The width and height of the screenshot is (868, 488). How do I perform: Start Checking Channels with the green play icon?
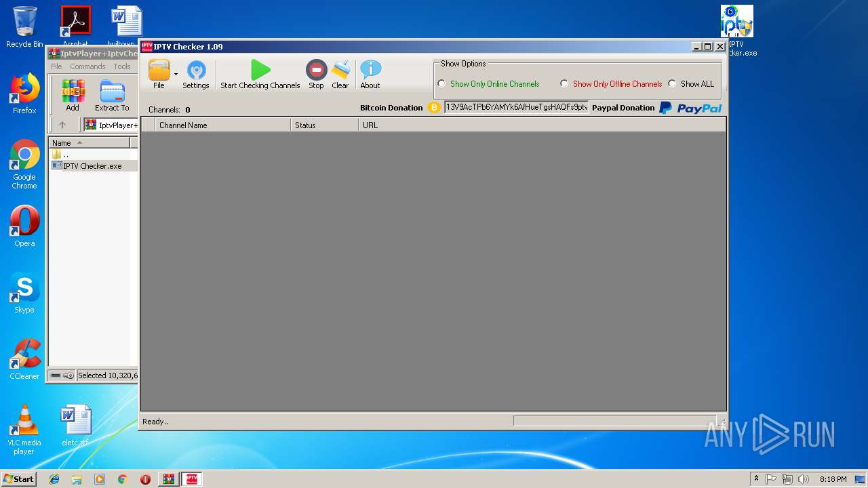pos(260,75)
